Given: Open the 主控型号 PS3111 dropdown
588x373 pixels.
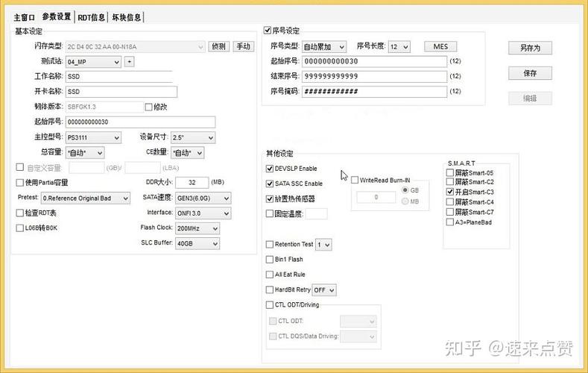Looking at the screenshot, I should 93,138.
